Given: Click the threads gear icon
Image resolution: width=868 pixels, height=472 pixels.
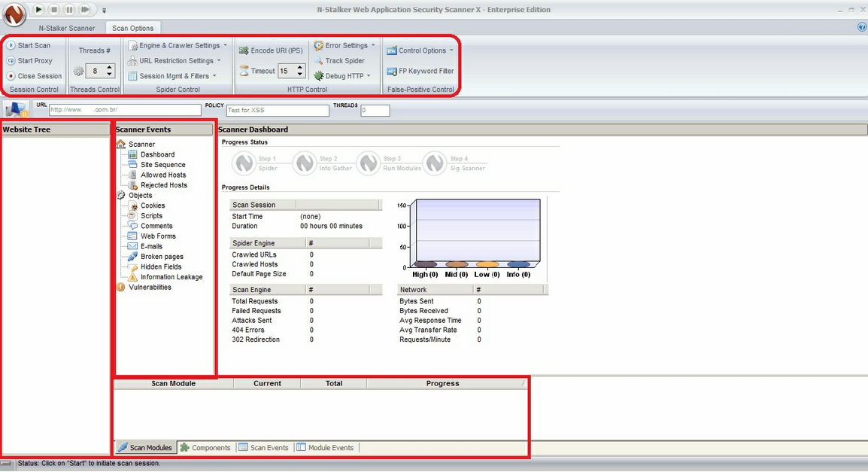Looking at the screenshot, I should 79,71.
